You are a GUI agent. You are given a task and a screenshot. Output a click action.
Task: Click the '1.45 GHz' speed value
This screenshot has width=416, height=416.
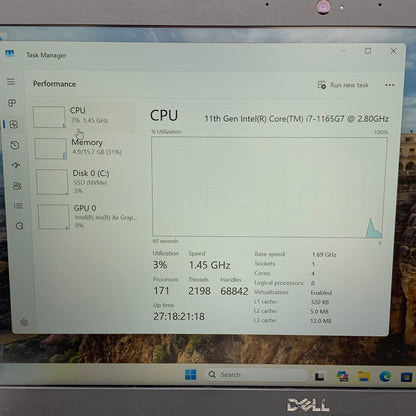pos(210,265)
